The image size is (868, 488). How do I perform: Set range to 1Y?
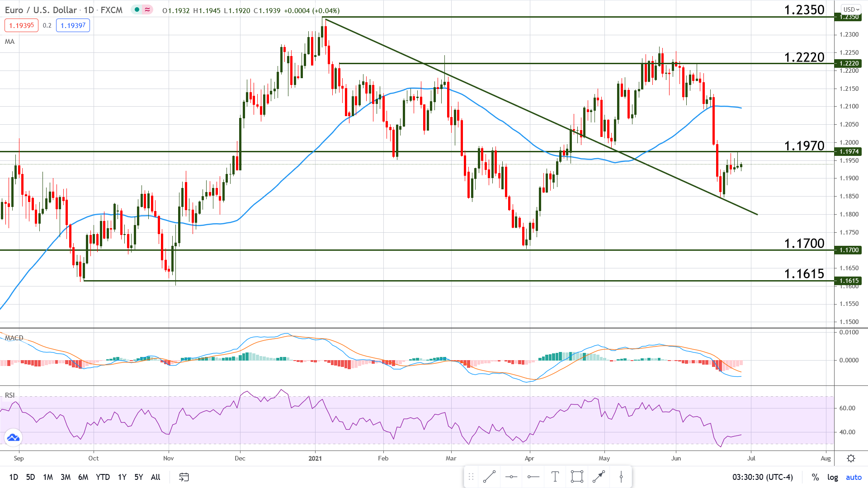click(122, 477)
